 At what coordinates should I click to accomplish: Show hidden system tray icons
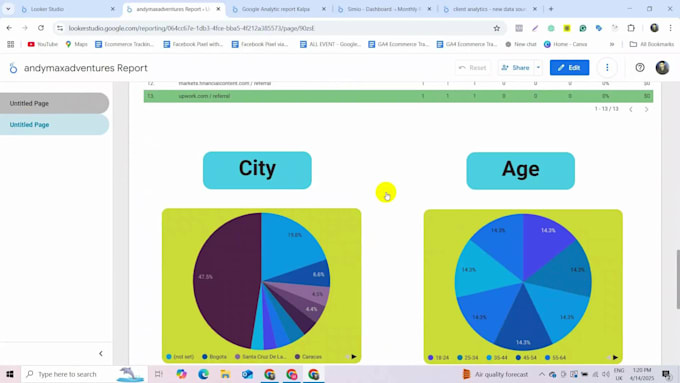coord(542,374)
